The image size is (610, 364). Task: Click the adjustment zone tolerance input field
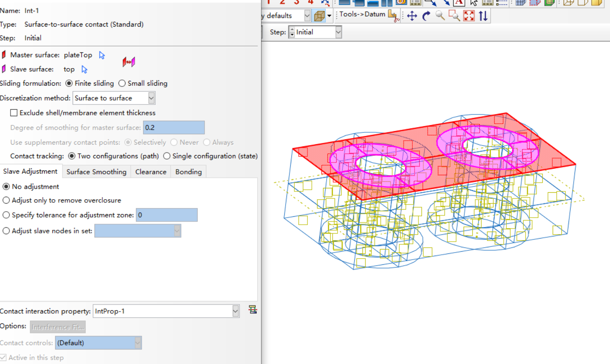(x=166, y=215)
